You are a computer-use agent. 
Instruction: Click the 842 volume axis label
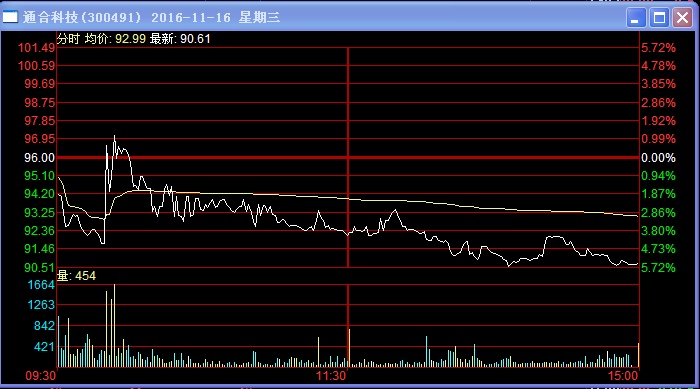pos(44,326)
